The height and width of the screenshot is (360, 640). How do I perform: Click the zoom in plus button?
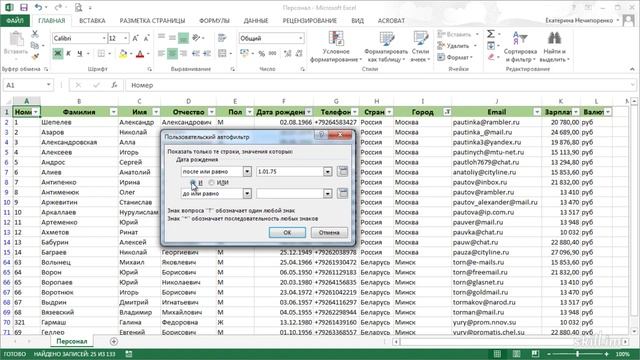[x=606, y=354]
